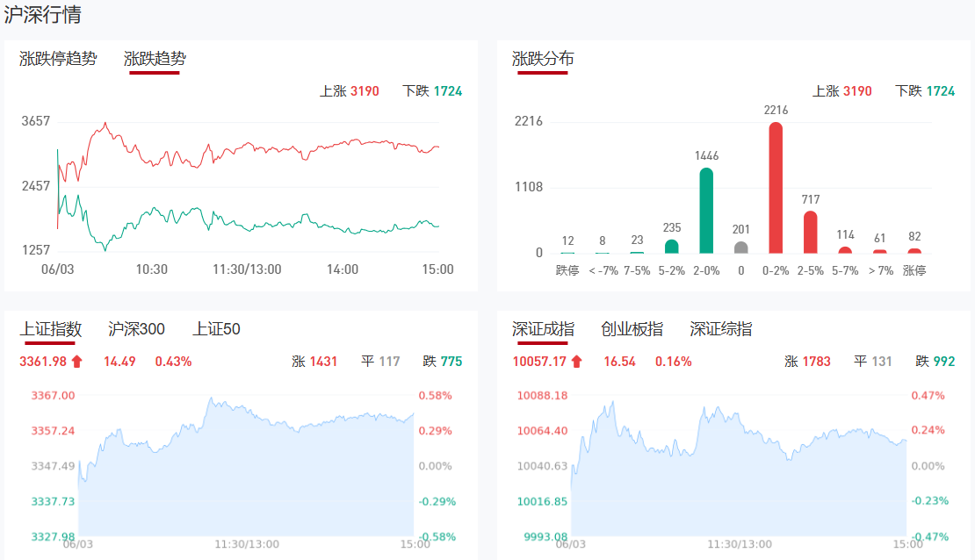Click the 上证指数 tab

tap(51, 329)
